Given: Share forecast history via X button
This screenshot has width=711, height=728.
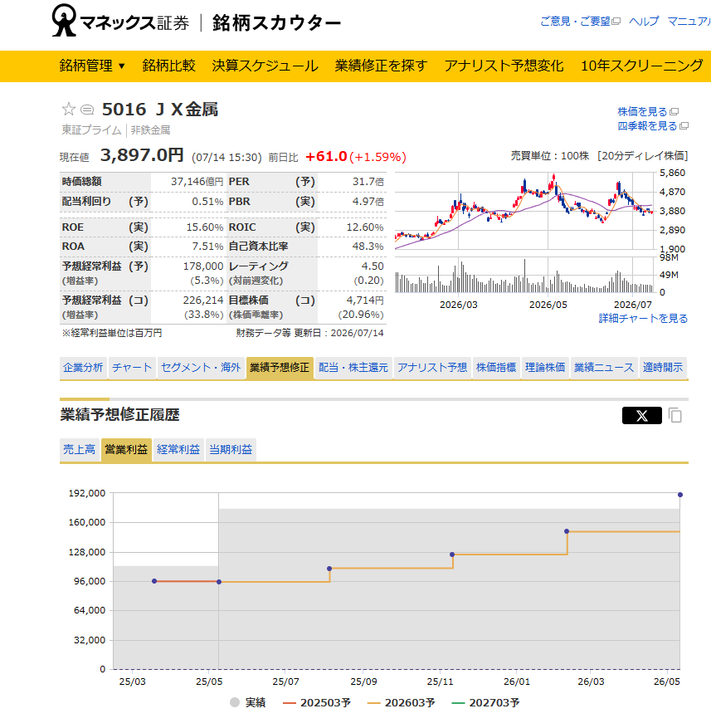Looking at the screenshot, I should tap(642, 416).
